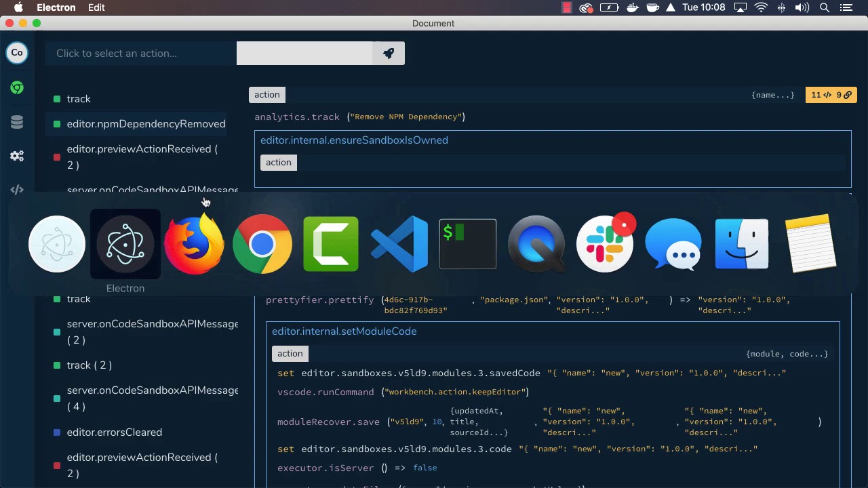Open Spotlight search in menu bar
868x488 pixels.
point(825,7)
